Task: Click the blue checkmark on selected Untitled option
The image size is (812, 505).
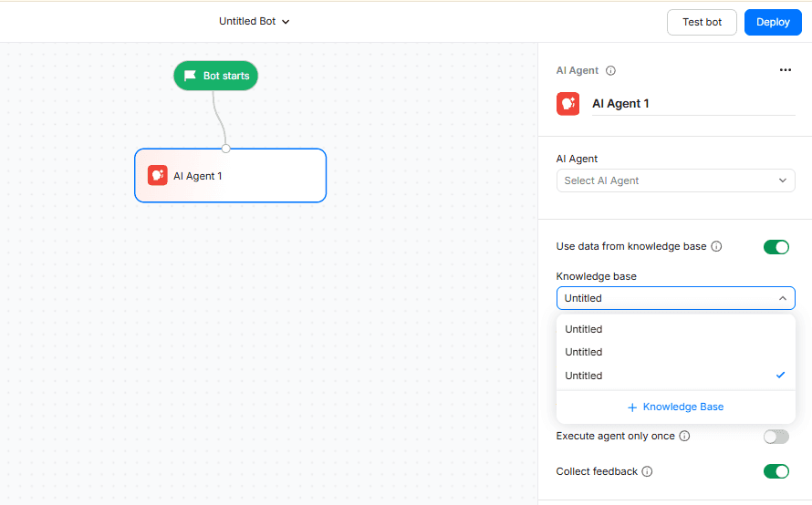Action: point(780,376)
